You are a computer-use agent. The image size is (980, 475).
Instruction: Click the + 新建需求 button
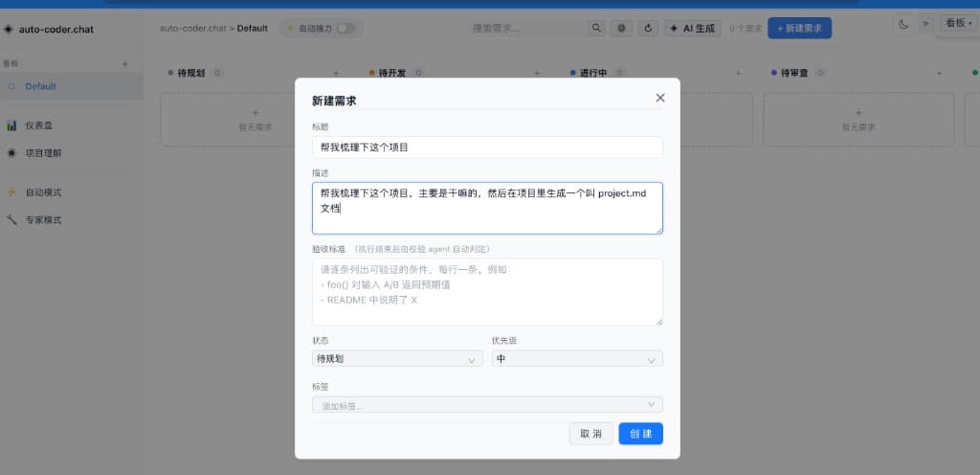799,28
